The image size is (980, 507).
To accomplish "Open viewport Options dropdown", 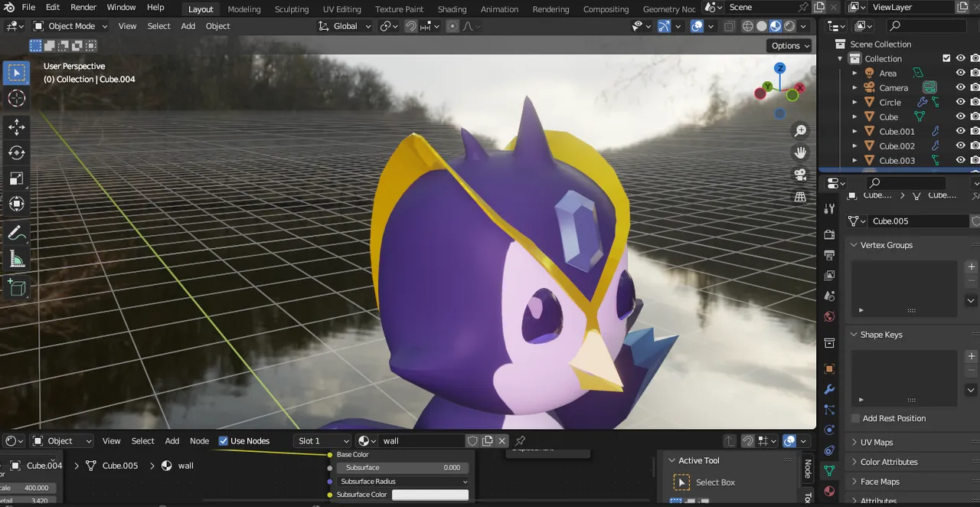I will click(790, 46).
